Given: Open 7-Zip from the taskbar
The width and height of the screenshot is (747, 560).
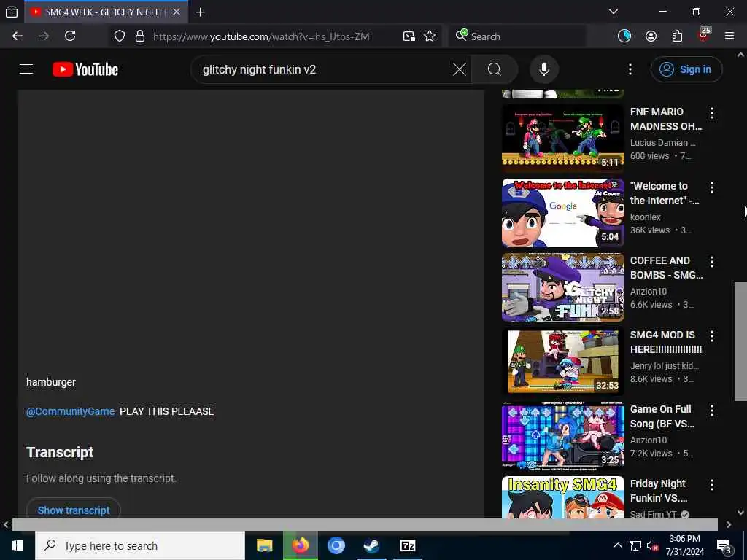Looking at the screenshot, I should click(407, 545).
